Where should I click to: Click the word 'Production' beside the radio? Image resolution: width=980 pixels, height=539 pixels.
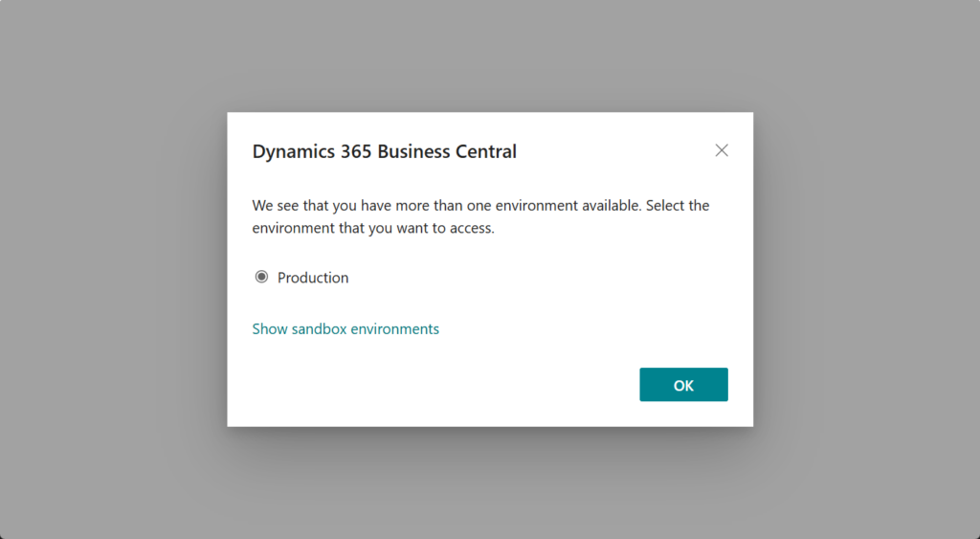[x=313, y=278]
